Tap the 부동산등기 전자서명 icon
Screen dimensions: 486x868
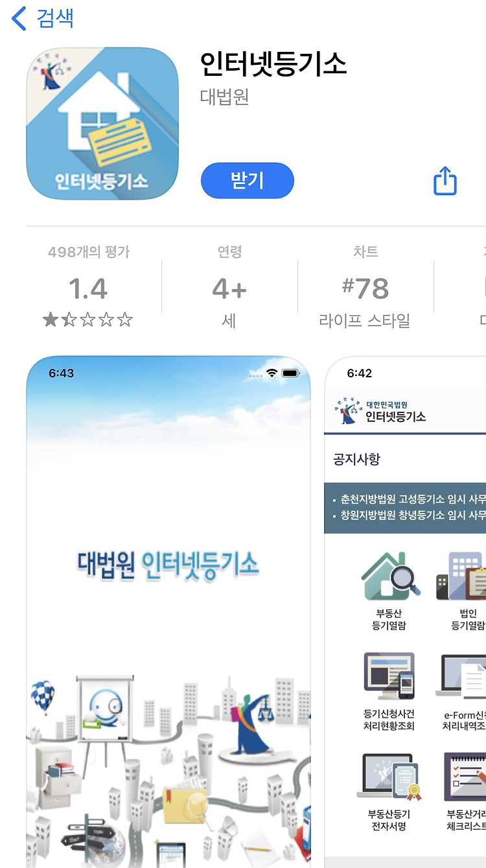pyautogui.click(x=389, y=778)
